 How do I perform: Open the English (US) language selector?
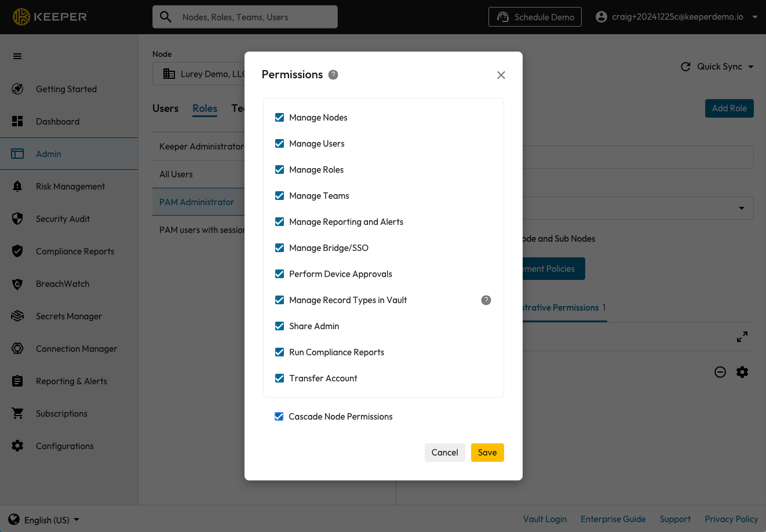(x=45, y=520)
